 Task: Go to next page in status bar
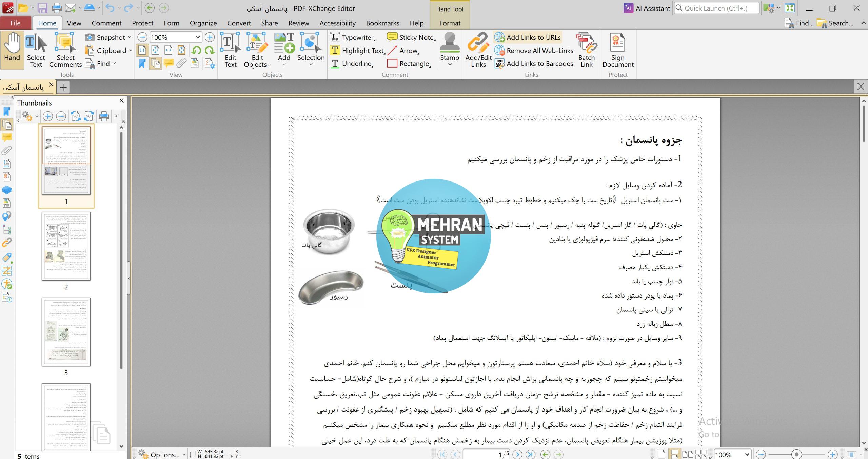pos(517,454)
